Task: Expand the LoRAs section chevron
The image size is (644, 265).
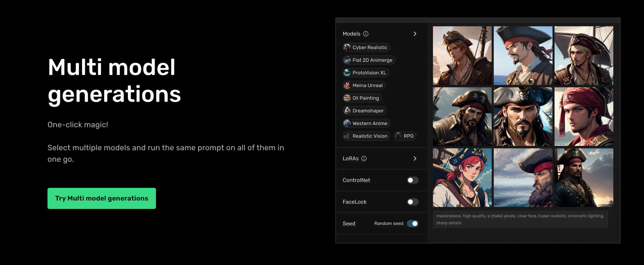Action: coord(415,158)
